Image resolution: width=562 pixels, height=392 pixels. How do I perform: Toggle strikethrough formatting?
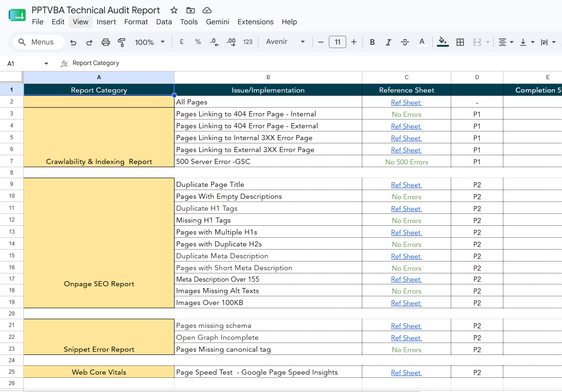tap(405, 42)
